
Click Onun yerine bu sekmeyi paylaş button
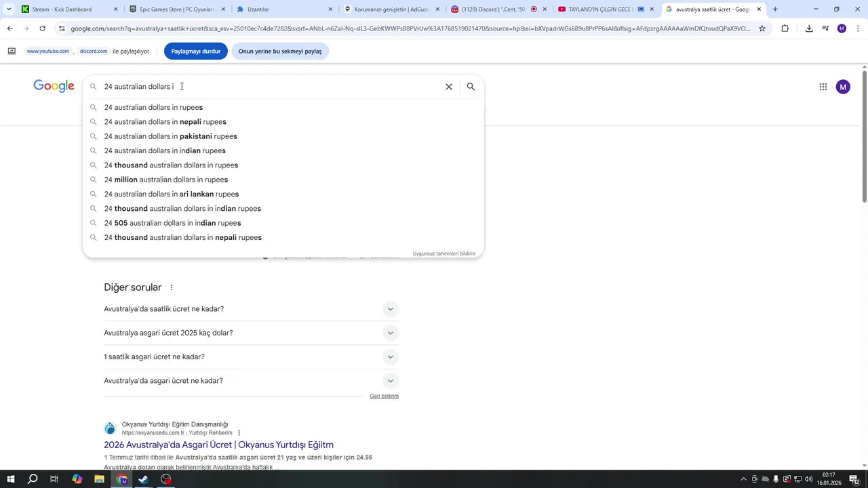280,52
